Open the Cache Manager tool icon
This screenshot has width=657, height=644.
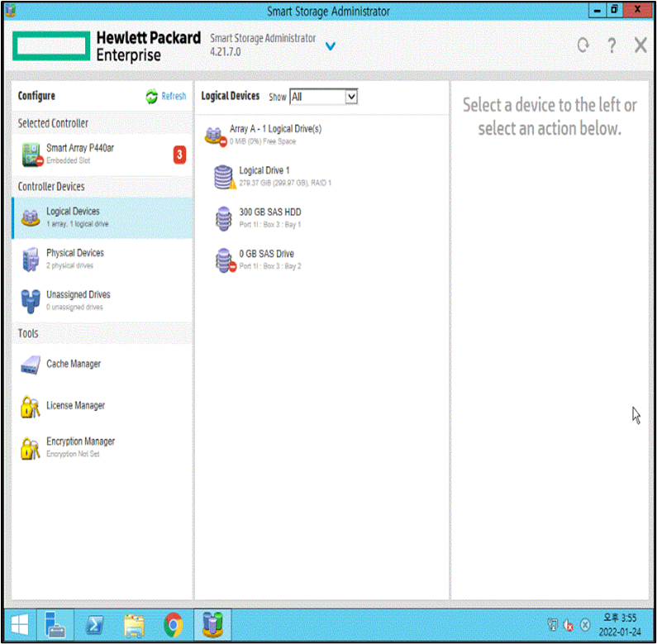[31, 365]
